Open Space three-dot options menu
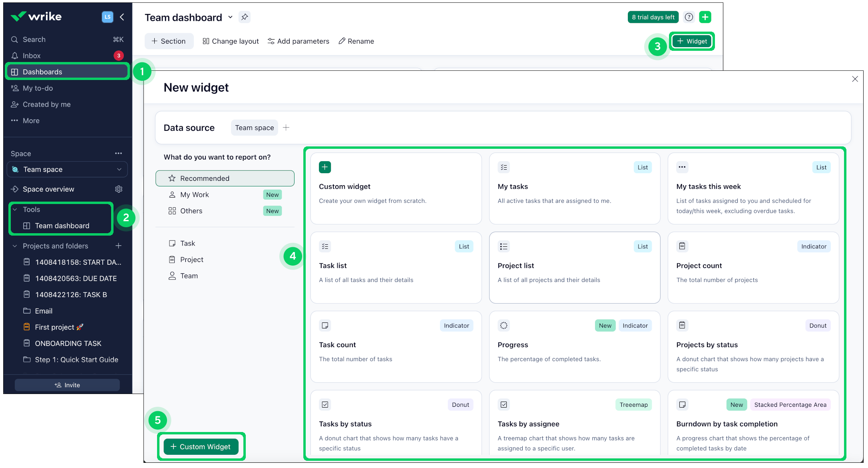 pos(118,154)
